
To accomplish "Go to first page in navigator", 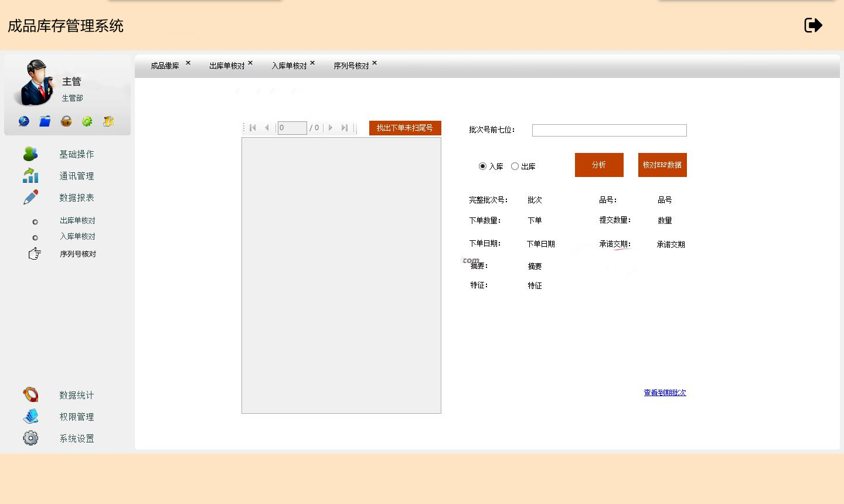I will pos(253,128).
